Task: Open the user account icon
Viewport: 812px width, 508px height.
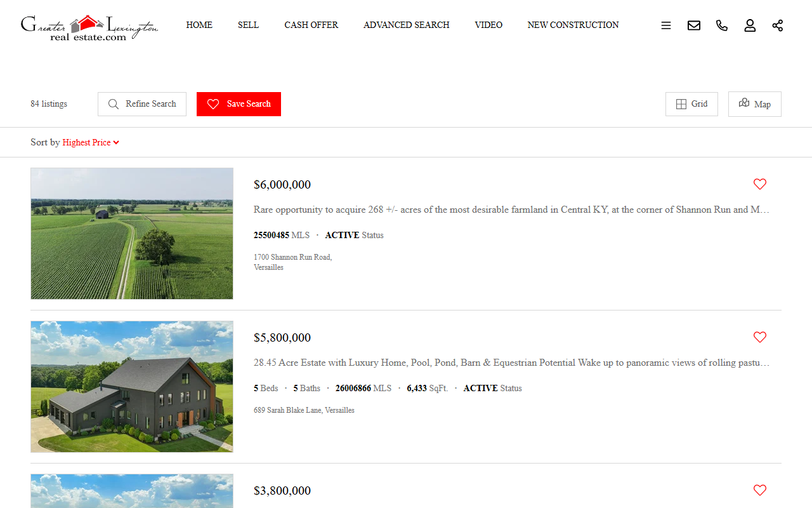Action: tap(750, 25)
